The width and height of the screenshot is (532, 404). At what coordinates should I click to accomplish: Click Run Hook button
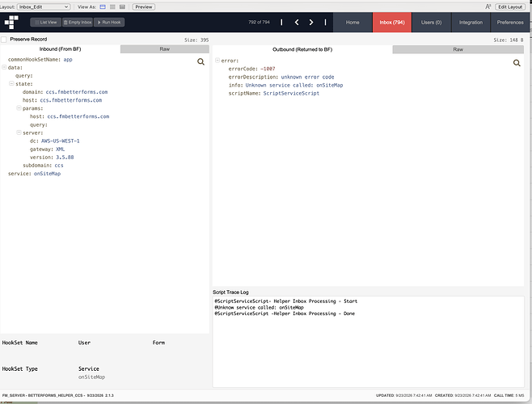click(109, 23)
